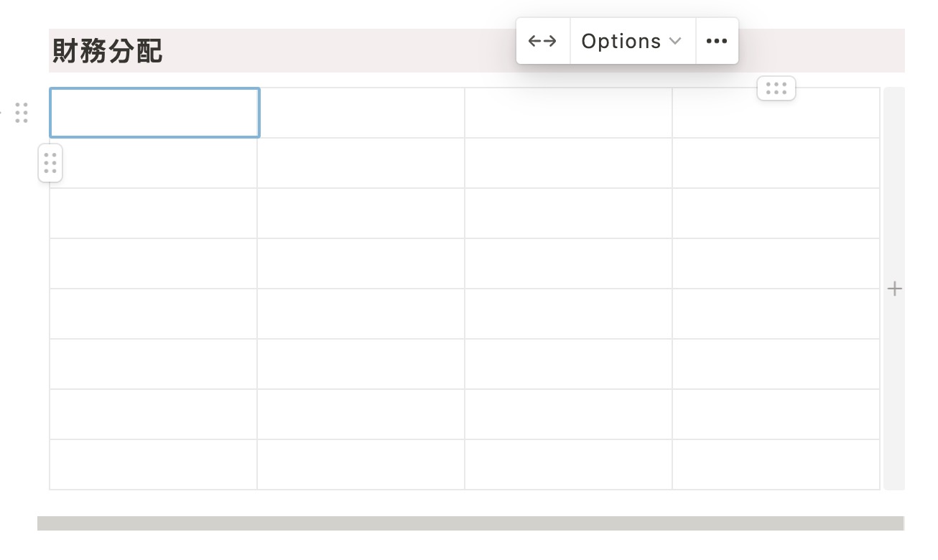Click the Options chevron arrow
938x560 pixels.
675,42
